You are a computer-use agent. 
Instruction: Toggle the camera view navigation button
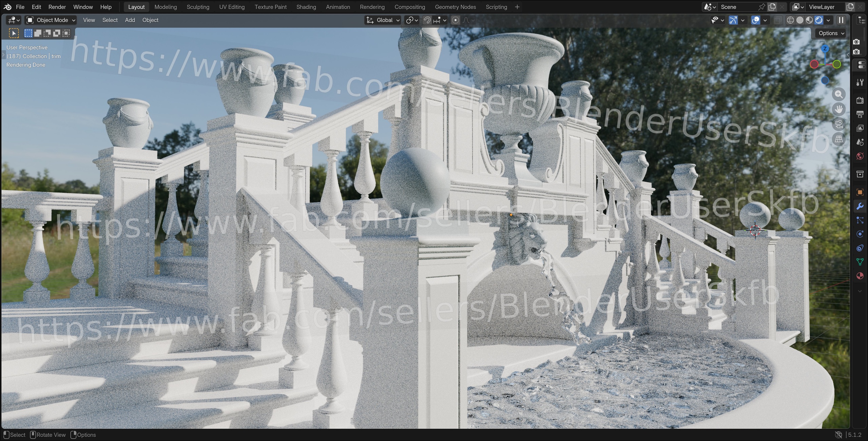click(838, 124)
